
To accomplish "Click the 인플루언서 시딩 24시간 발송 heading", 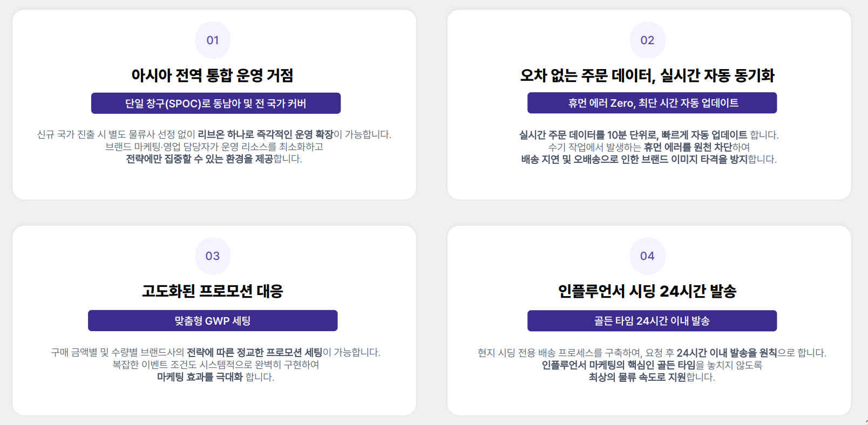I will click(647, 291).
